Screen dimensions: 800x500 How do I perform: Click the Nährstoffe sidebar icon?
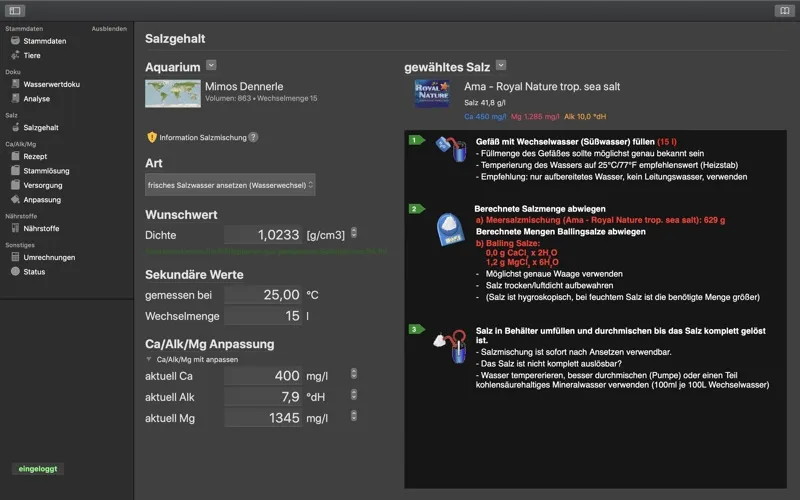coord(15,228)
